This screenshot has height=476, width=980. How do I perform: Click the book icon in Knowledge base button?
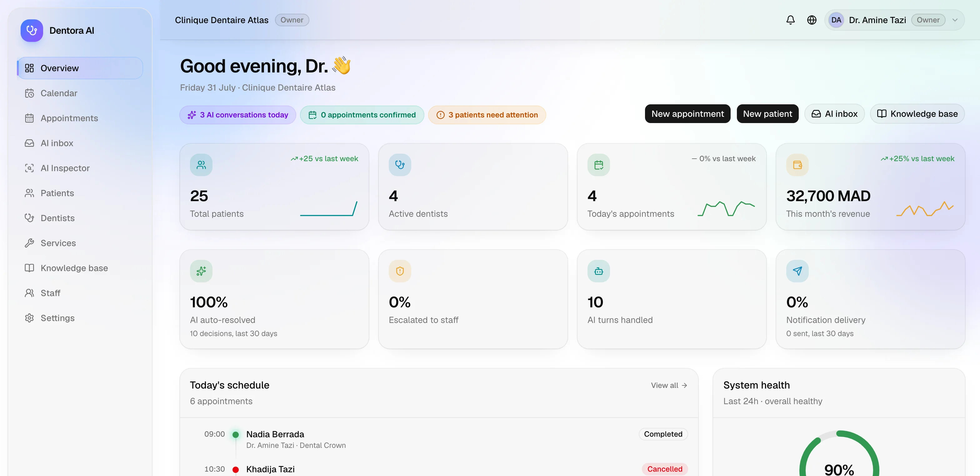[x=882, y=114]
